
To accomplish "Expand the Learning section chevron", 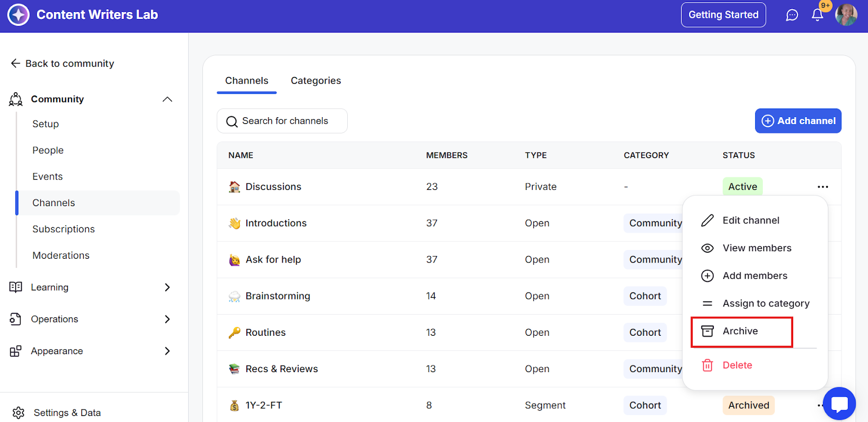I will click(x=167, y=287).
